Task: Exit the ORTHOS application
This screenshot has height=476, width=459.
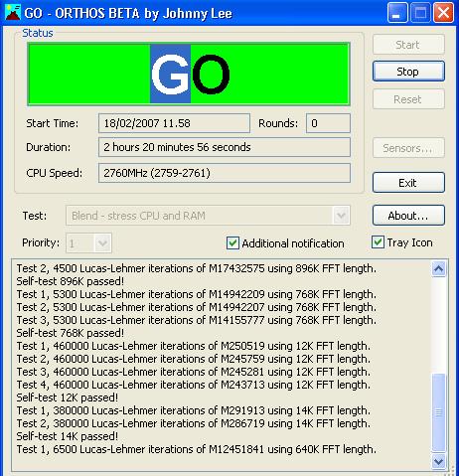Action: point(408,183)
